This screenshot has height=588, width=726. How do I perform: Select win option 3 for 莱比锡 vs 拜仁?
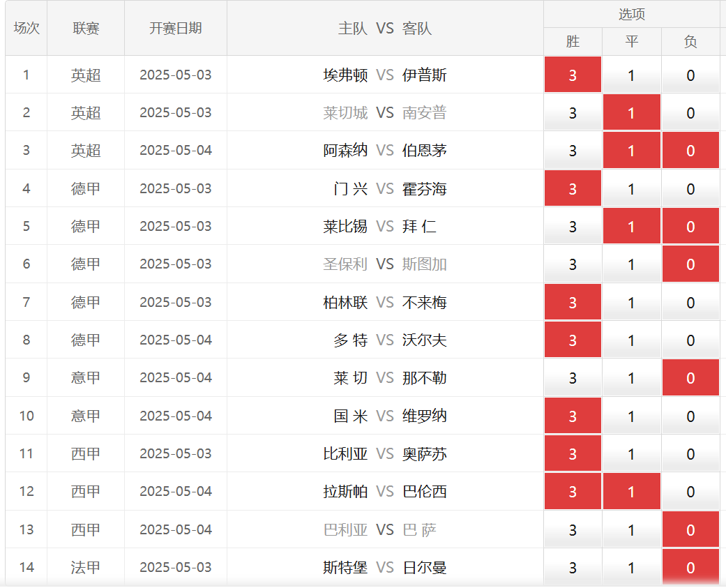[x=573, y=226]
